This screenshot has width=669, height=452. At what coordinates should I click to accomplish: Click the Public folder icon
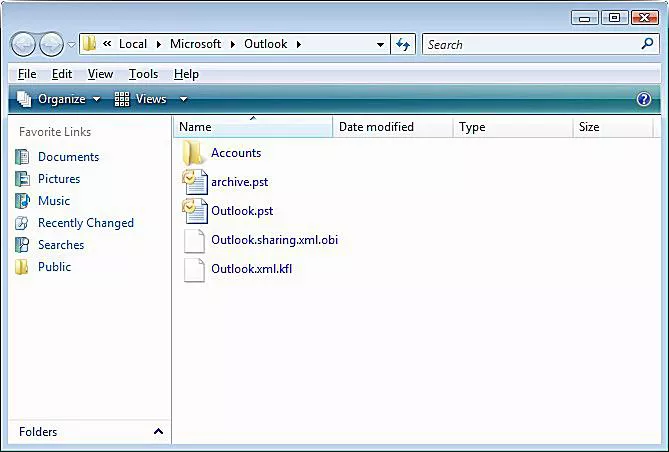[21, 267]
